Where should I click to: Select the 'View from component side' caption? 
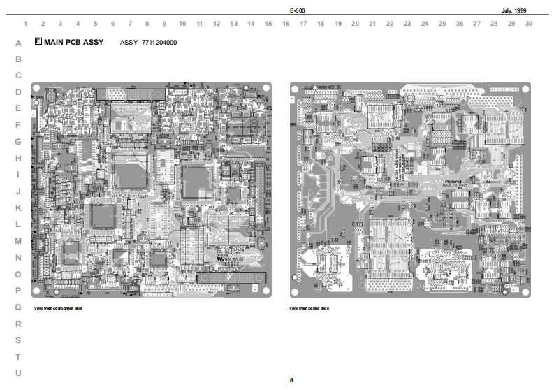click(x=58, y=308)
